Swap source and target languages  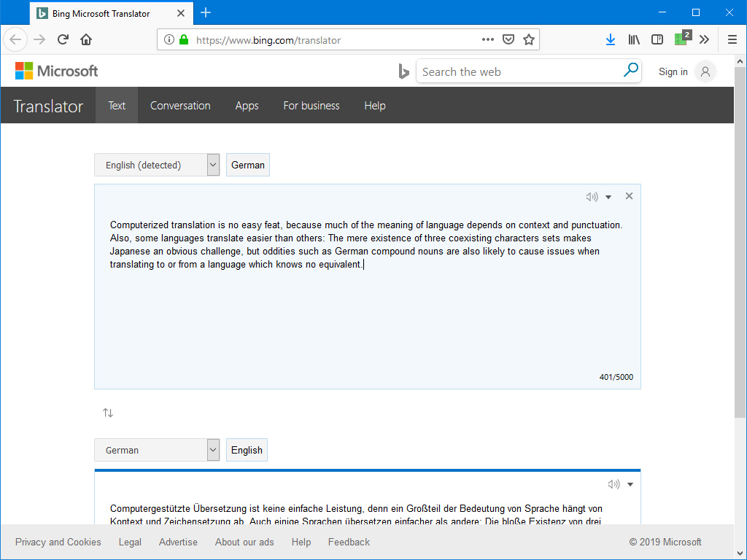[x=108, y=413]
